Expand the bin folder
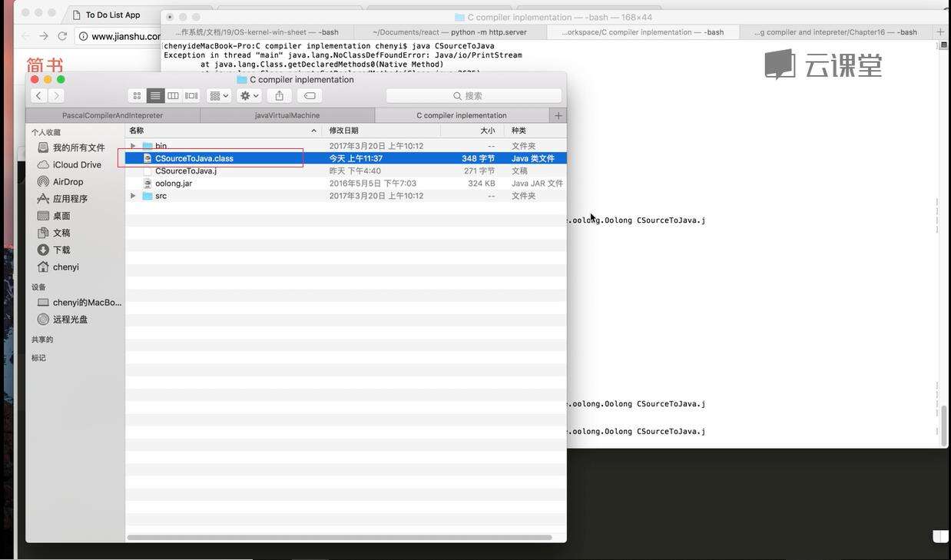This screenshot has width=951, height=560. pos(133,146)
